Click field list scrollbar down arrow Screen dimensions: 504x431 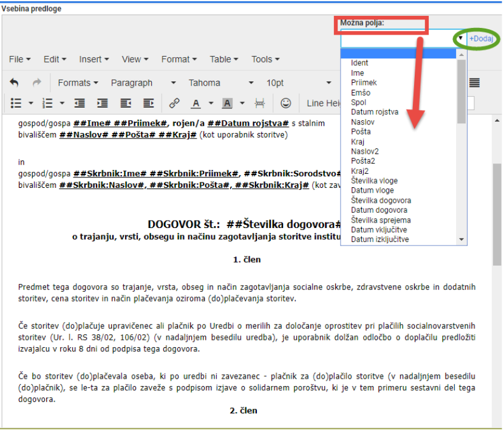[x=461, y=240]
